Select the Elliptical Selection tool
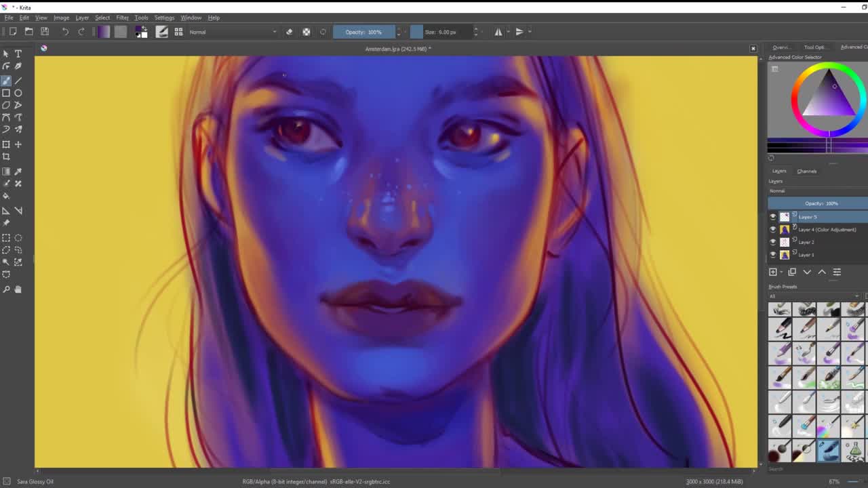This screenshot has width=868, height=488. click(x=18, y=238)
